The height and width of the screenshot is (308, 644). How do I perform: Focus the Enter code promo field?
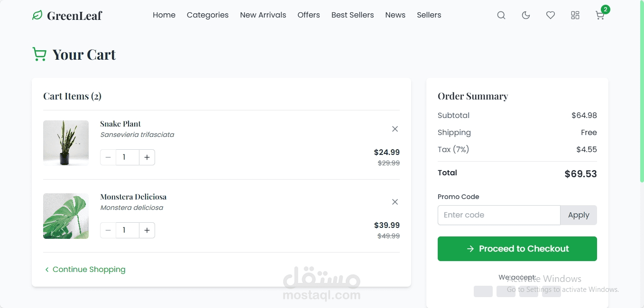click(499, 215)
